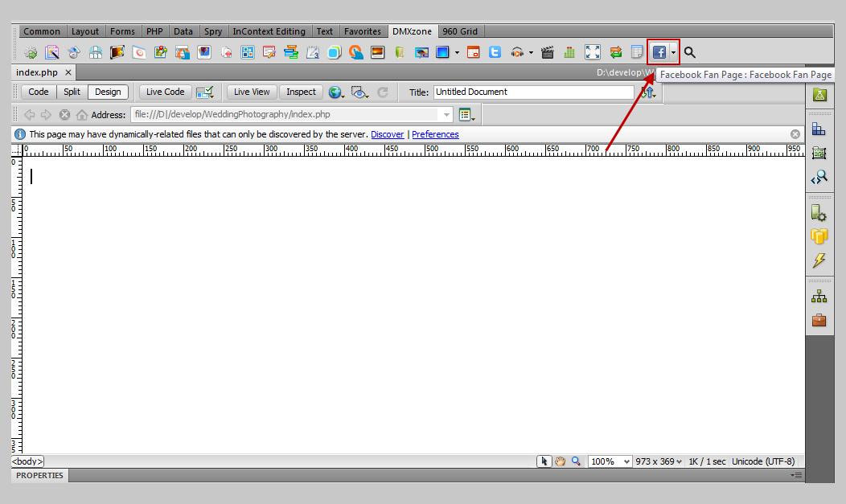This screenshot has width=846, height=504.
Task: Open the Forms insert tab
Action: point(122,31)
